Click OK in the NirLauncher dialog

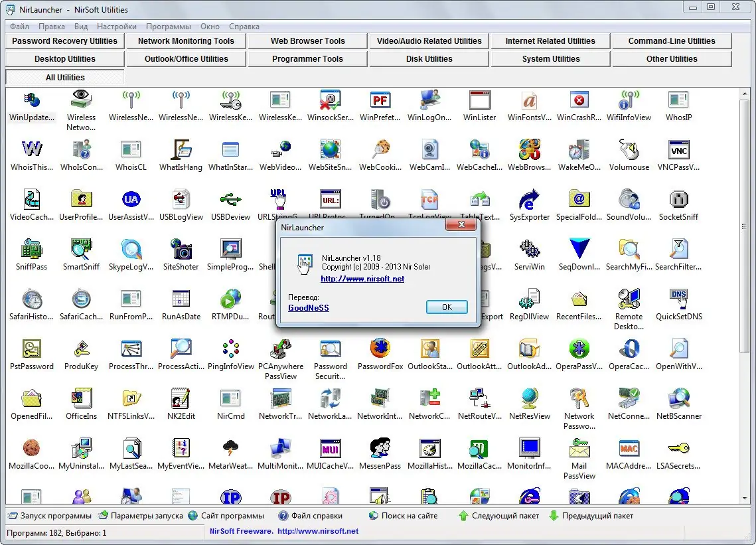[x=447, y=307]
